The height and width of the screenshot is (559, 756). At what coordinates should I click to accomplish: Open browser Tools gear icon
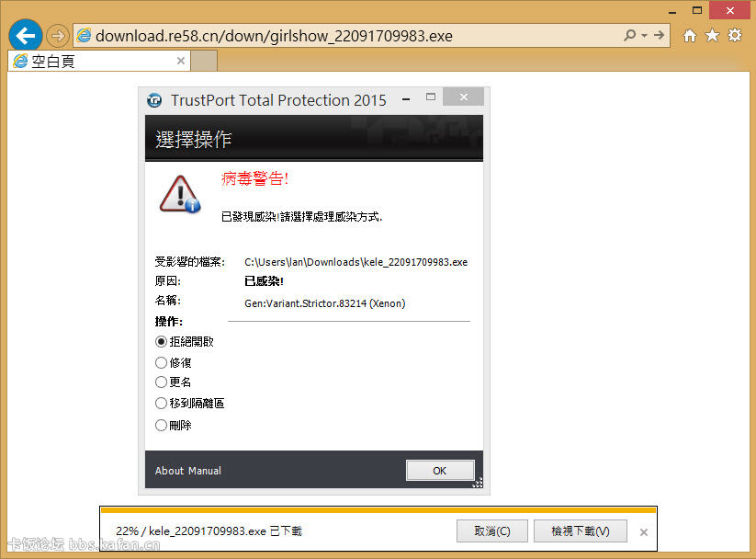tap(735, 35)
